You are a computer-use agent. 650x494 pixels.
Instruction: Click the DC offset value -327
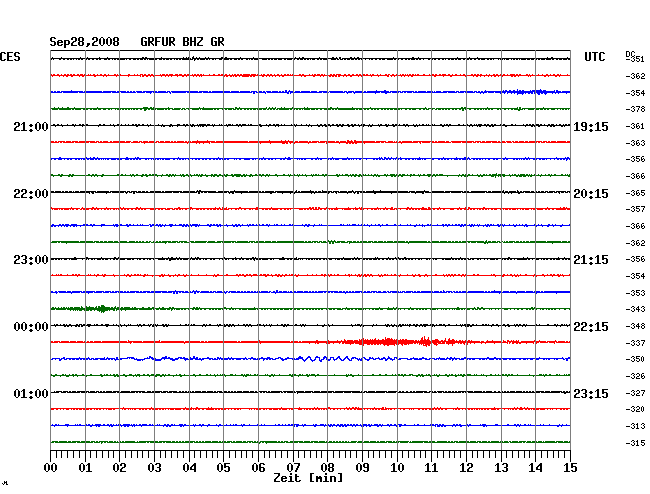point(635,393)
